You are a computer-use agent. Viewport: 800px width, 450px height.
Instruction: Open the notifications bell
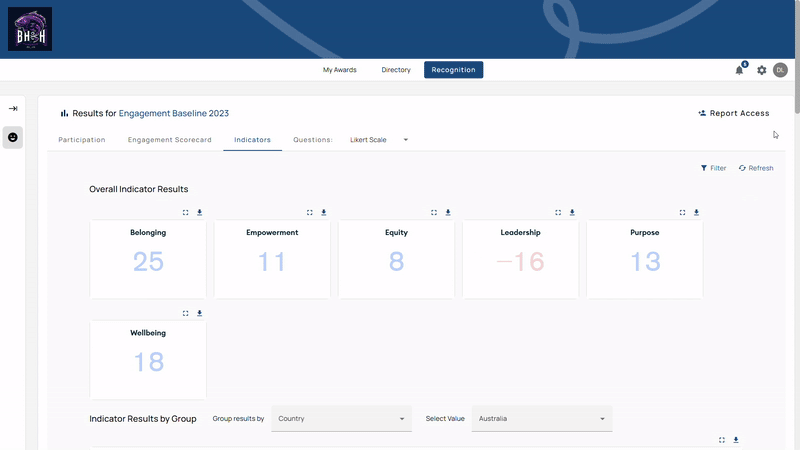739,70
